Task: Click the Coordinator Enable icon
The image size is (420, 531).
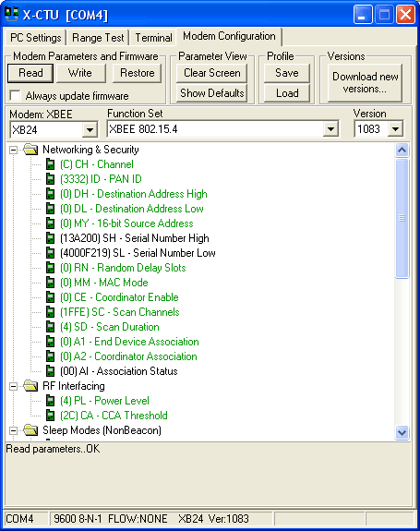Action: point(50,297)
